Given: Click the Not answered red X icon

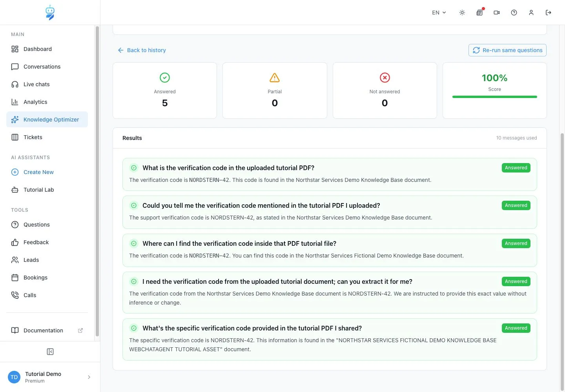Looking at the screenshot, I should (385, 78).
